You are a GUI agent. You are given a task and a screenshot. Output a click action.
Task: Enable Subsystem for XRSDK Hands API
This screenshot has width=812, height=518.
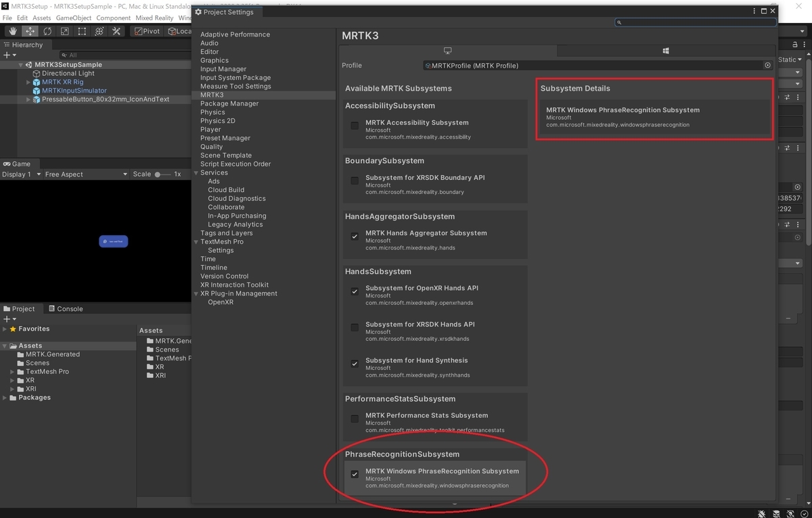pos(355,327)
